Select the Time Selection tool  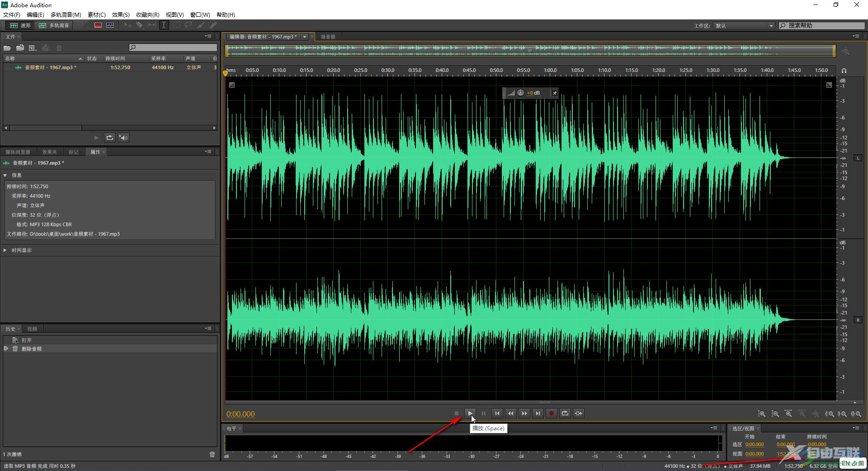(x=164, y=25)
